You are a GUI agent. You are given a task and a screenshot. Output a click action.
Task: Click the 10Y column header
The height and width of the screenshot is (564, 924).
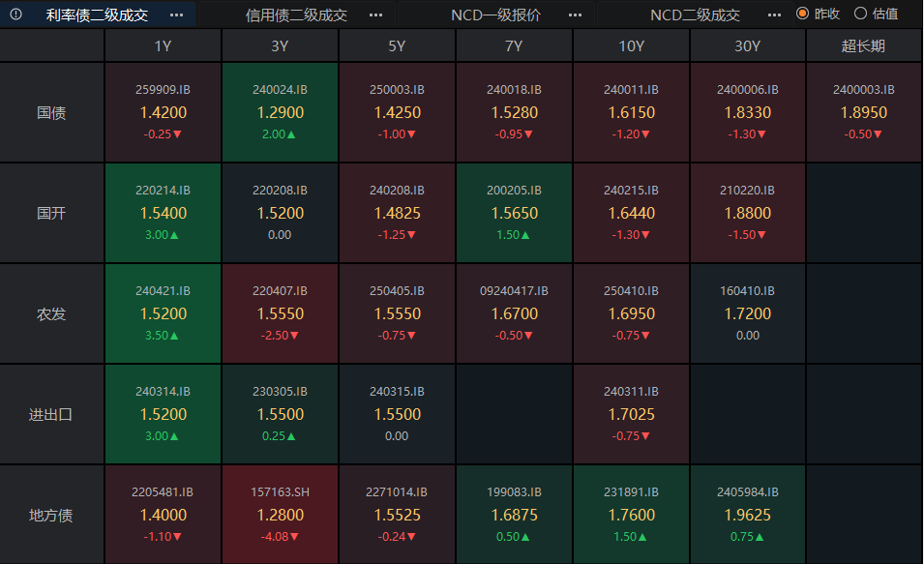[x=631, y=45]
